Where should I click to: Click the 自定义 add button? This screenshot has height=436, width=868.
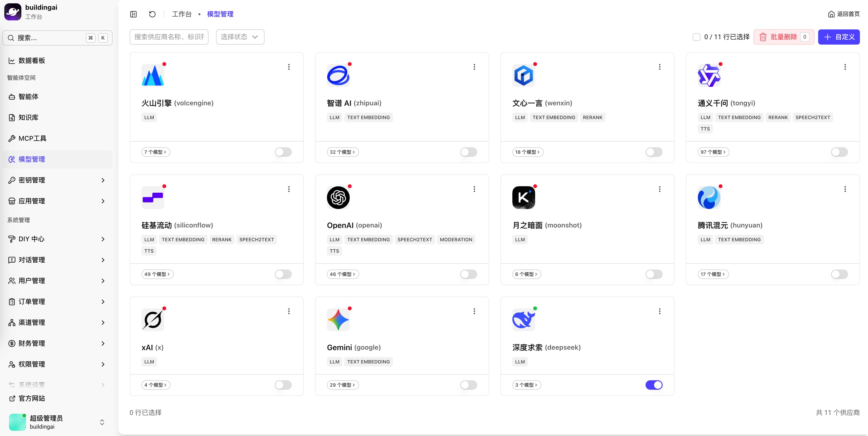(839, 37)
